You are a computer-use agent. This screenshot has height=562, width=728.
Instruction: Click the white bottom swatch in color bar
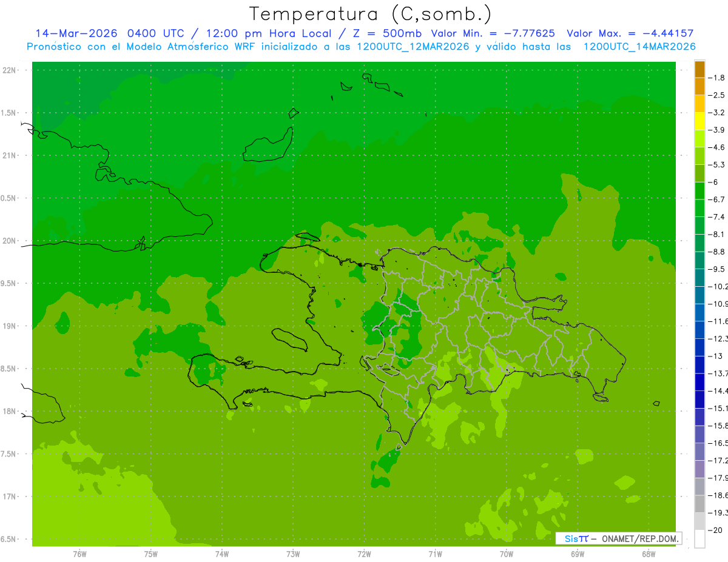(x=699, y=538)
